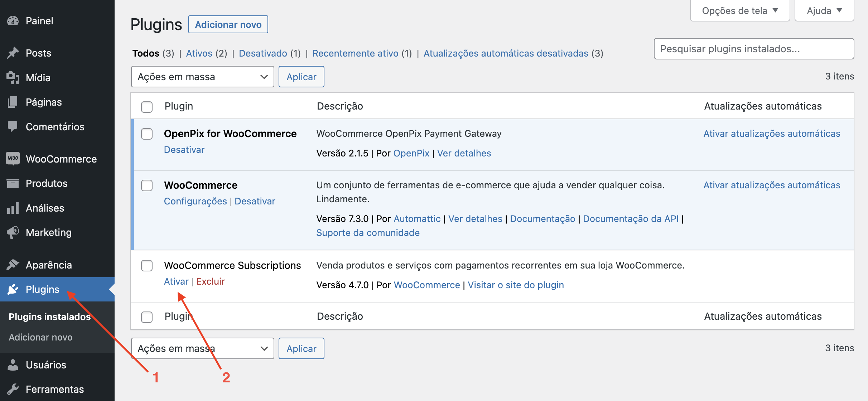Open Aparência with its brush icon

[x=13, y=265]
